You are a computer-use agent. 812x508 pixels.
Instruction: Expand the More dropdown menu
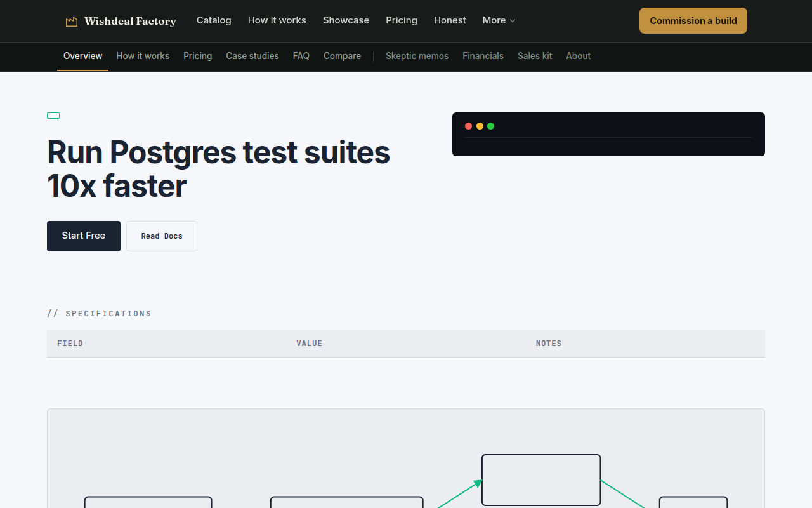(x=499, y=20)
